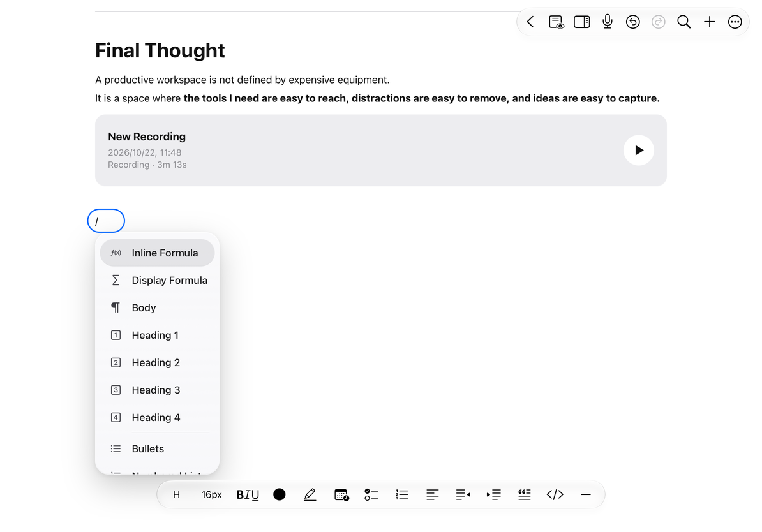Toggle the sidebar panel icon
This screenshot has height=532, width=762.
pyautogui.click(x=581, y=22)
